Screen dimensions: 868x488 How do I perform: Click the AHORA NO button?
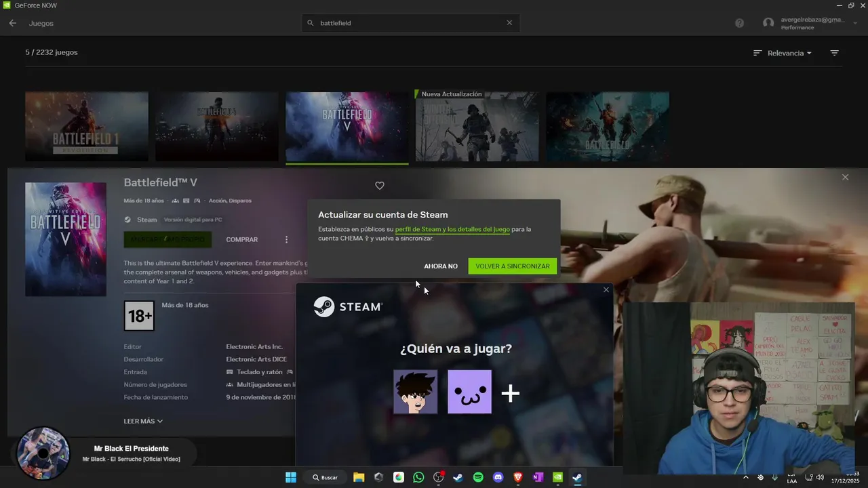pyautogui.click(x=441, y=266)
